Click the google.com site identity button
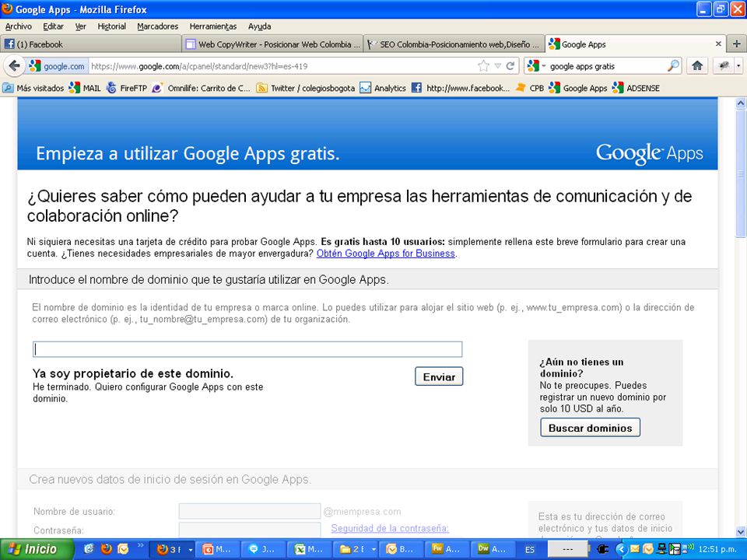Image resolution: width=747 pixels, height=560 pixels. [x=57, y=66]
